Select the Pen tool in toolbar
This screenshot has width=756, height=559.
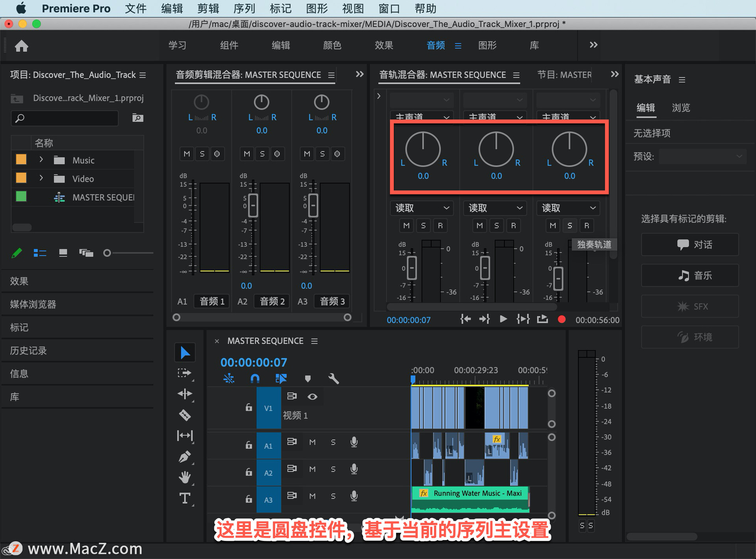pos(185,457)
